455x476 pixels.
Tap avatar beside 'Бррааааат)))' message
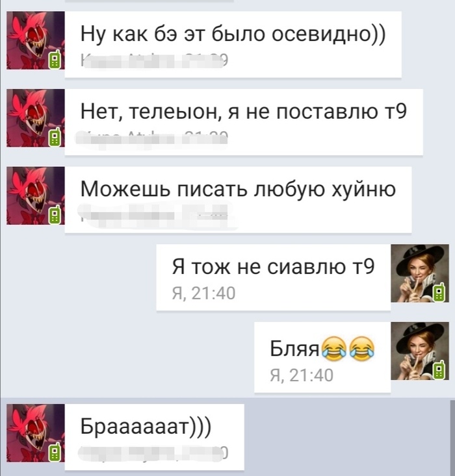pos(36,433)
